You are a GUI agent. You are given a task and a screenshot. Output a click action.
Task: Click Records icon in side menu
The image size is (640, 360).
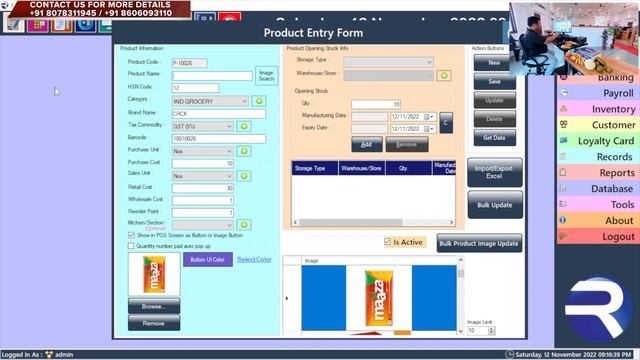564,156
